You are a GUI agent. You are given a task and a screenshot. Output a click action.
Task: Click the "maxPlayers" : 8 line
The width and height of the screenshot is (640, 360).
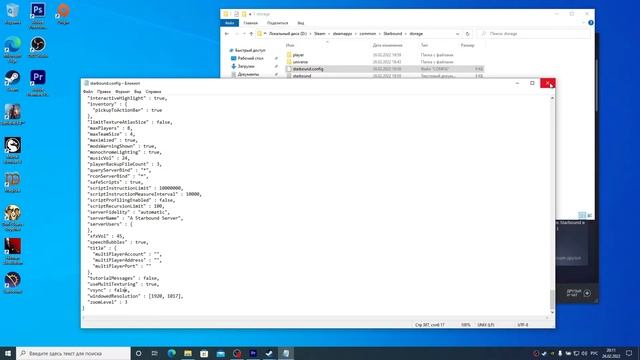(x=110, y=128)
